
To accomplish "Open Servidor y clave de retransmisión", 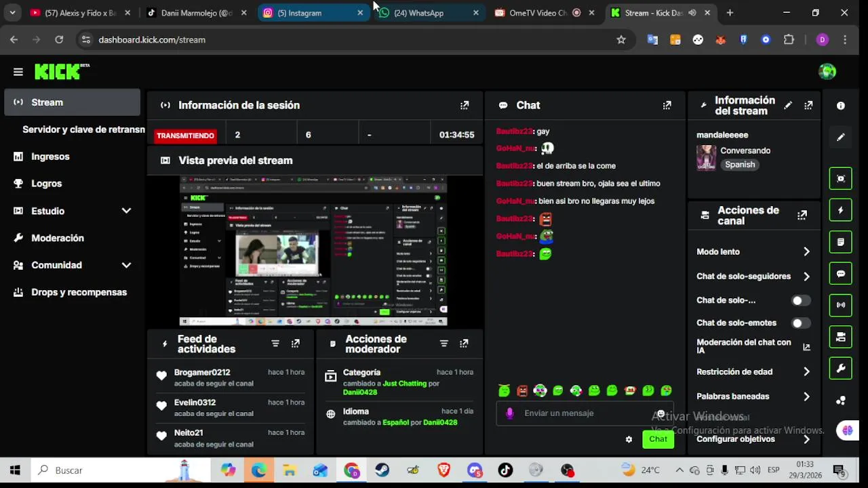I will point(83,129).
